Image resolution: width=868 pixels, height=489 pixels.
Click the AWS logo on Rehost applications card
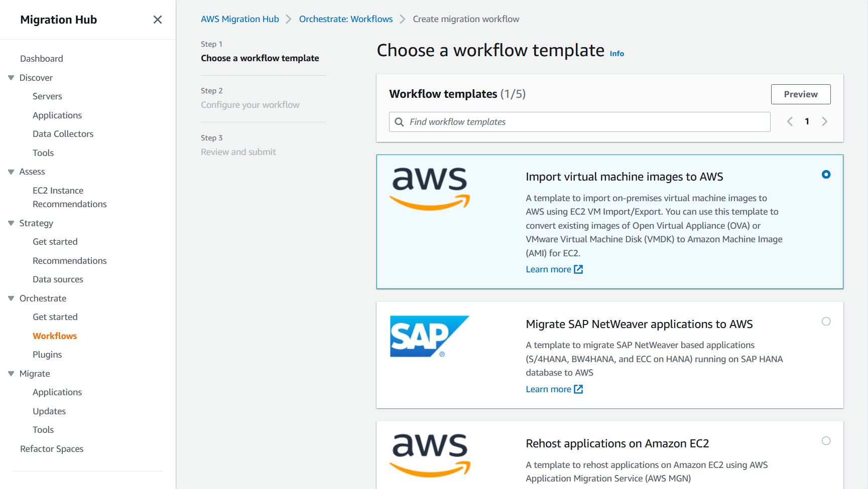coord(430,455)
